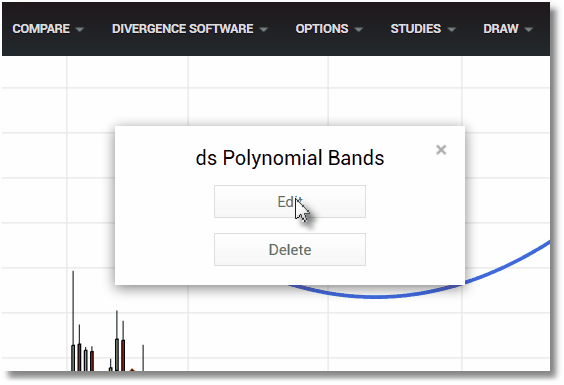Click the short candle left of second cluster
This screenshot has height=385, width=564.
(110, 367)
